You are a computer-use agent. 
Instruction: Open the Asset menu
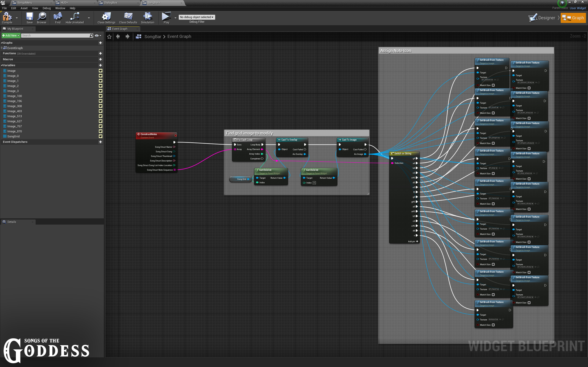(x=24, y=8)
